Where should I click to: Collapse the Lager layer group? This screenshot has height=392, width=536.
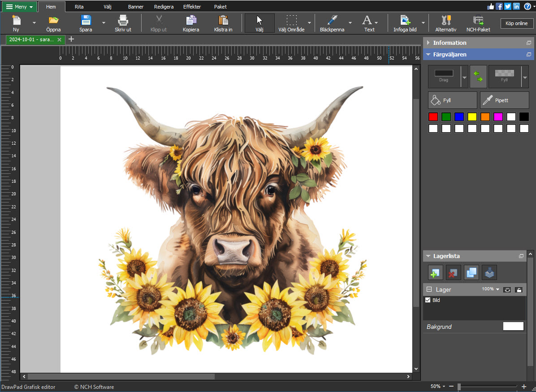(x=429, y=289)
